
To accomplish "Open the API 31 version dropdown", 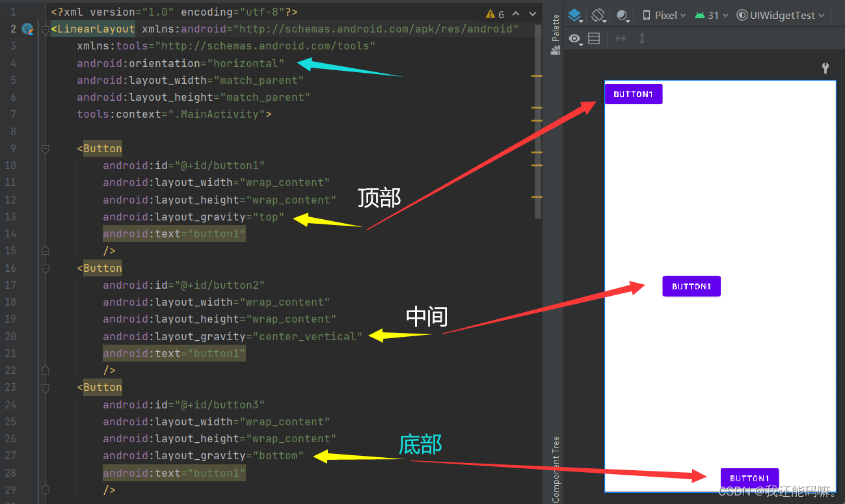I will (712, 15).
